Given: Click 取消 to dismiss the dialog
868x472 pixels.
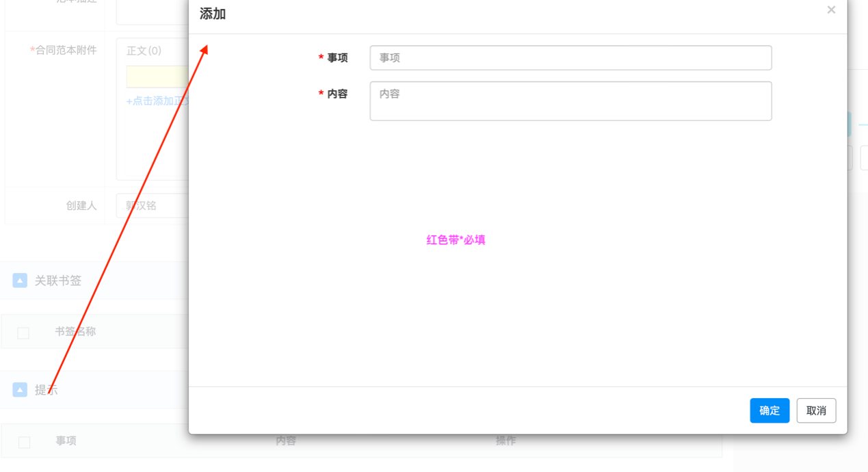Looking at the screenshot, I should click(816, 410).
